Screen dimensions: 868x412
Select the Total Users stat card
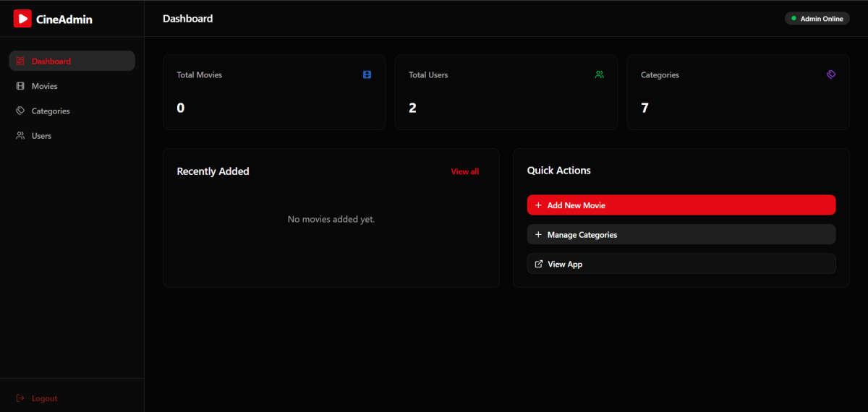pos(506,92)
